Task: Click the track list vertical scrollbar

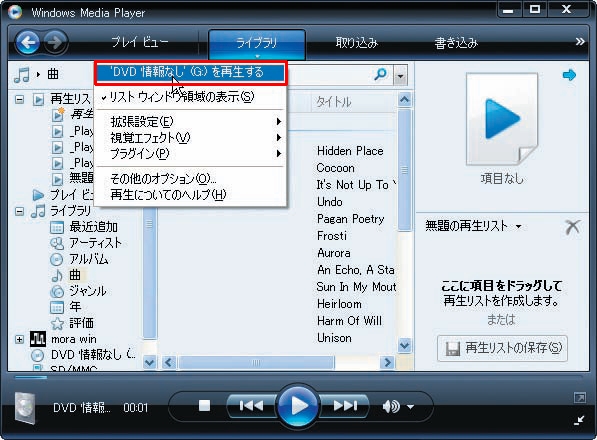Action: pyautogui.click(x=404, y=170)
